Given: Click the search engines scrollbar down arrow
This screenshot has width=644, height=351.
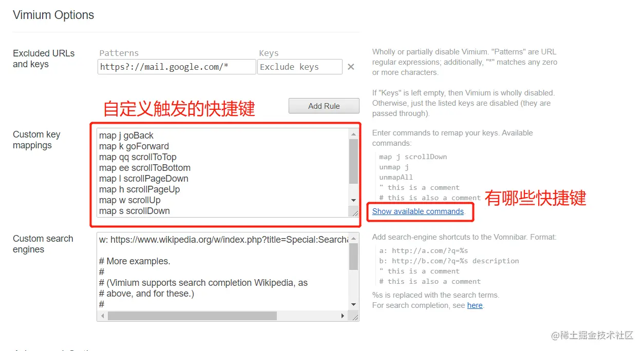Looking at the screenshot, I should coord(353,305).
